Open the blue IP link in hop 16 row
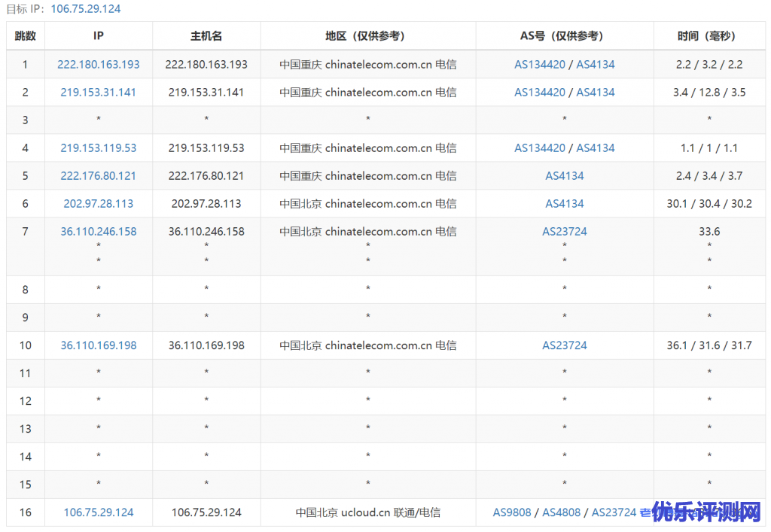The width and height of the screenshot is (771, 532). 99,512
